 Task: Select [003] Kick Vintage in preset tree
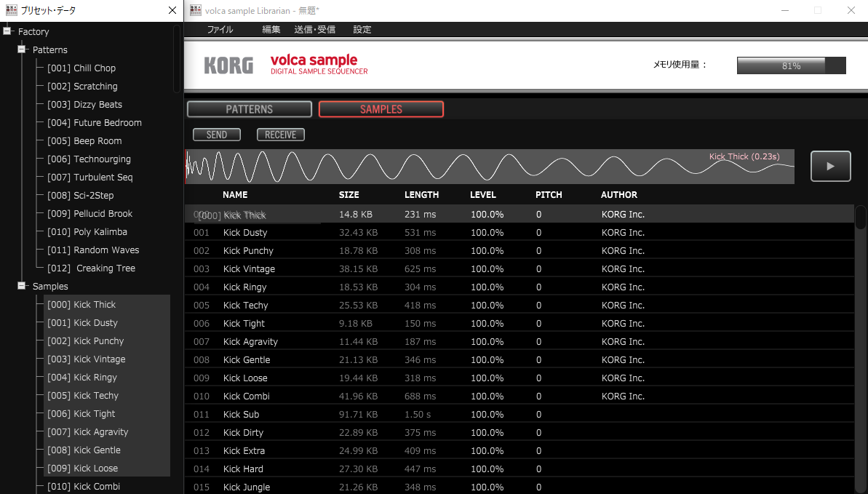click(x=87, y=359)
